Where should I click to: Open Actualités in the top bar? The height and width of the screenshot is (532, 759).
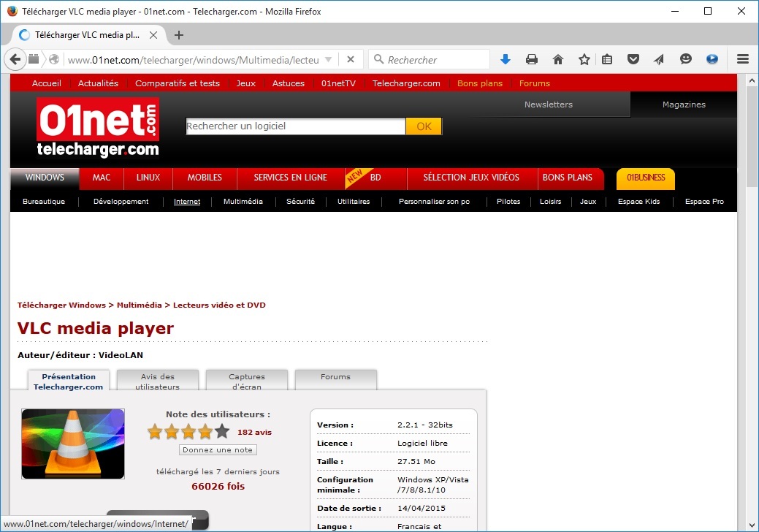coord(99,83)
